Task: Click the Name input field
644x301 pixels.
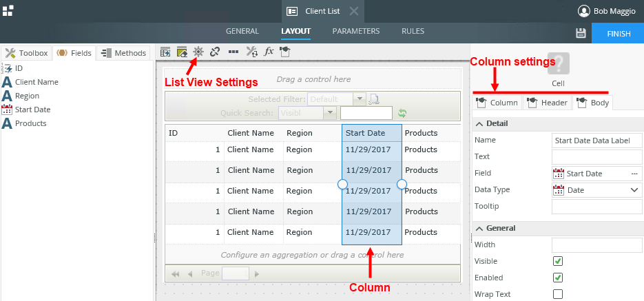Action: pos(596,141)
